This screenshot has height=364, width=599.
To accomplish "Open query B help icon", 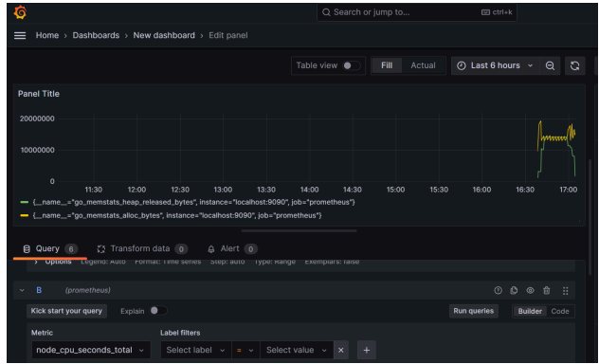I will [498, 290].
